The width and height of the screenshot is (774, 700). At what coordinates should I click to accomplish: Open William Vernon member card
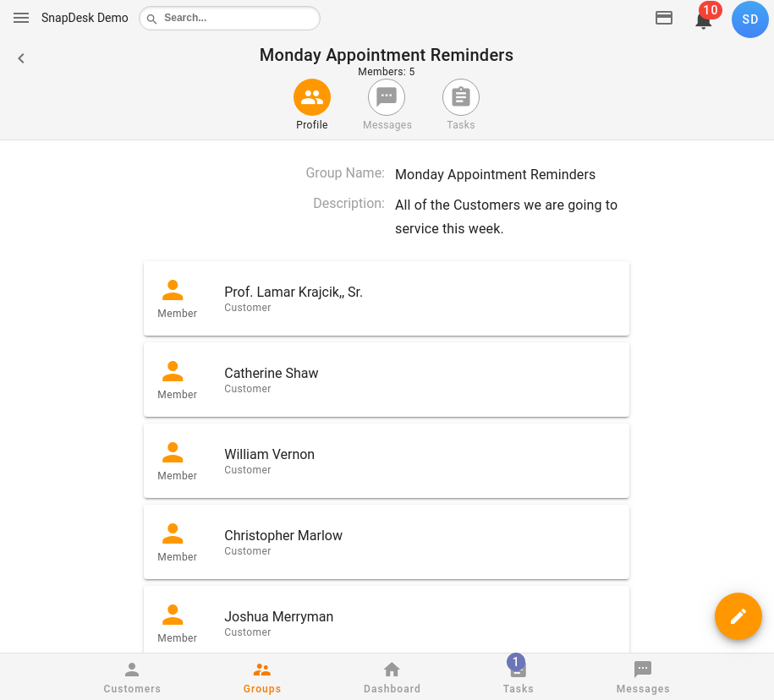tap(387, 461)
